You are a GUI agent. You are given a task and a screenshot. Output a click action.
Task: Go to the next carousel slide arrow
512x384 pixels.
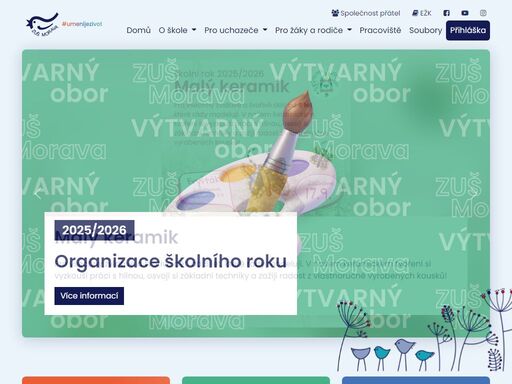[x=474, y=193]
